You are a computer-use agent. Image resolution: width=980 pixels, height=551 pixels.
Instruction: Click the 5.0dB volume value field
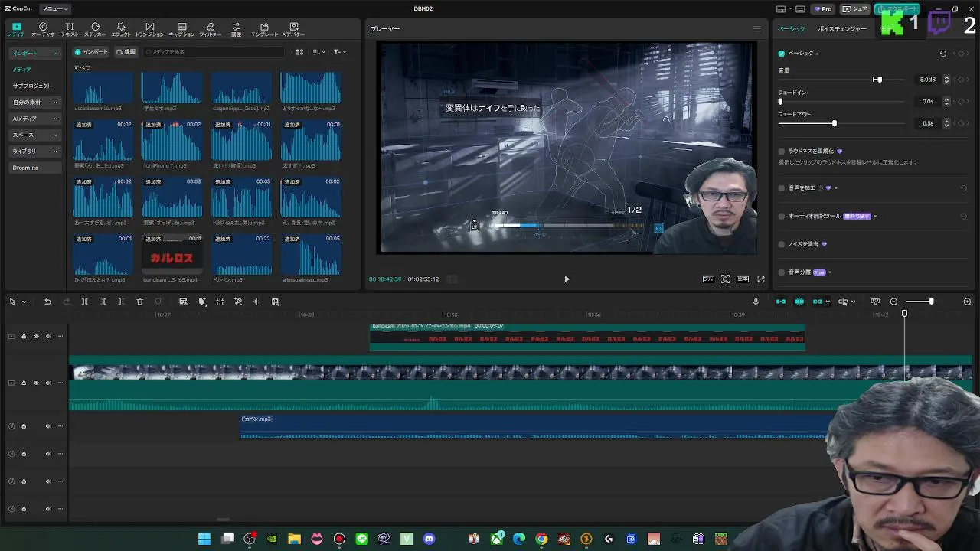(927, 80)
